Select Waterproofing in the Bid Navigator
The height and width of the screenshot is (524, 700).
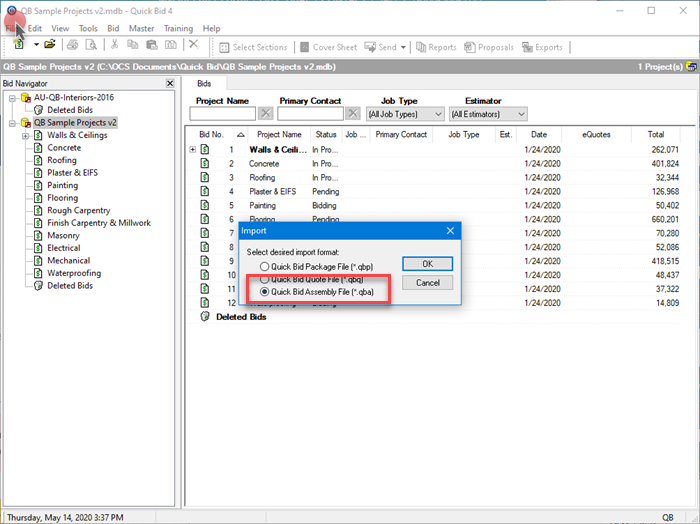[74, 273]
